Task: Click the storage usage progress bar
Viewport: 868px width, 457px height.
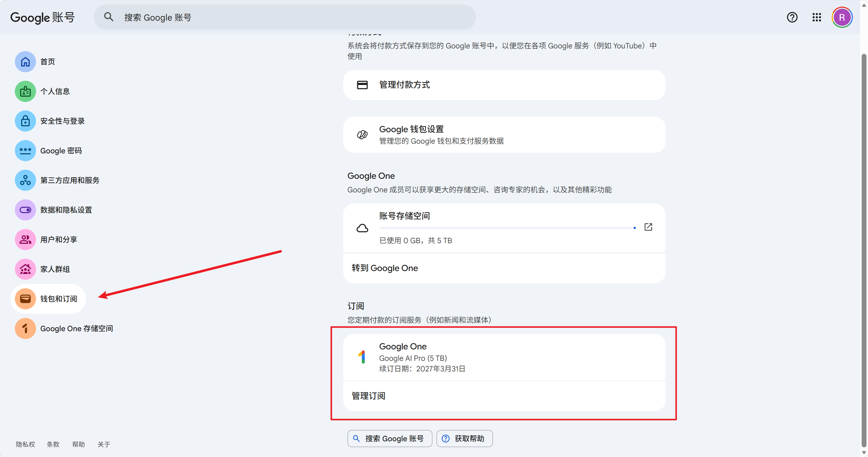Action: 507,228
